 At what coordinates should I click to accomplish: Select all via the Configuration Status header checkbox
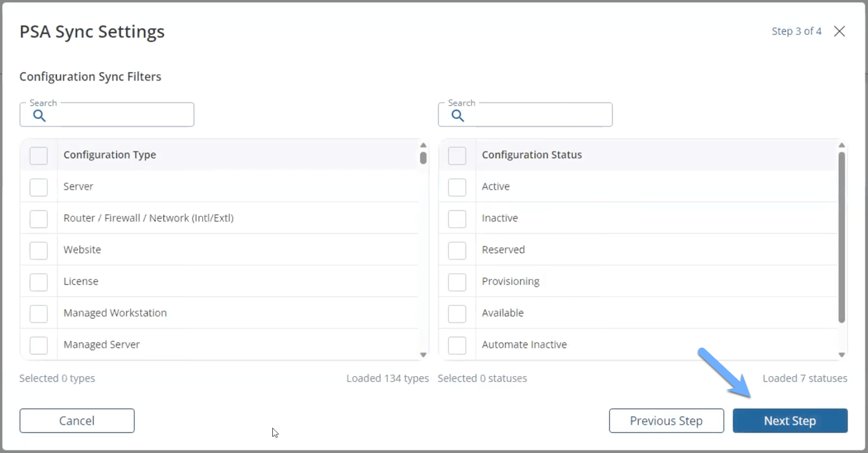tap(457, 156)
